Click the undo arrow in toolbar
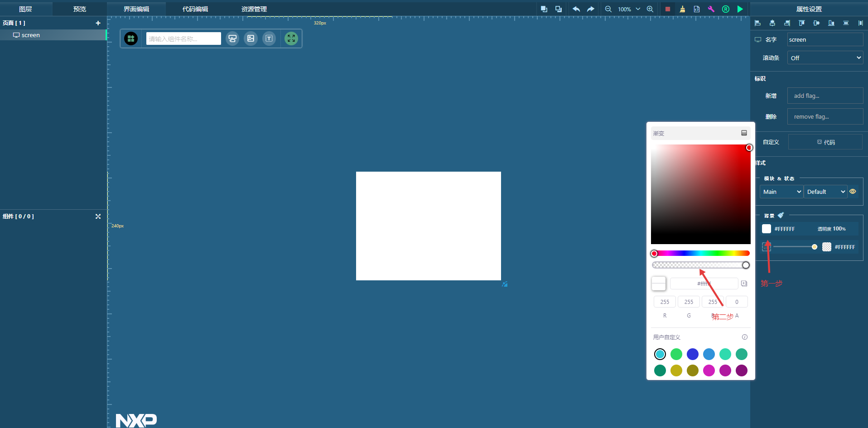This screenshot has height=428, width=868. pyautogui.click(x=576, y=9)
